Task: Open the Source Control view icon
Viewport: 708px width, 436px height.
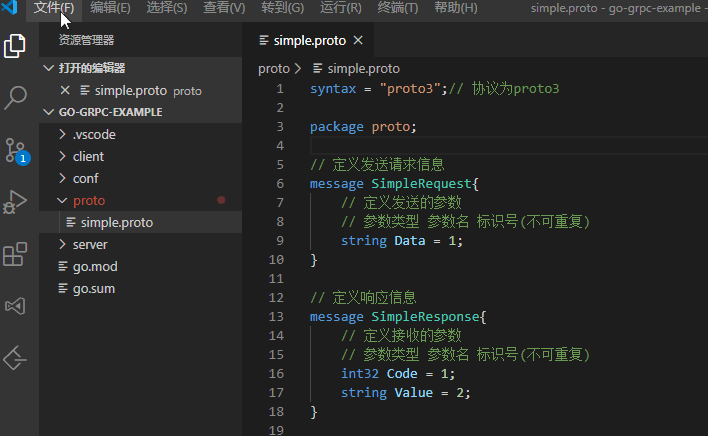Action: pyautogui.click(x=16, y=150)
